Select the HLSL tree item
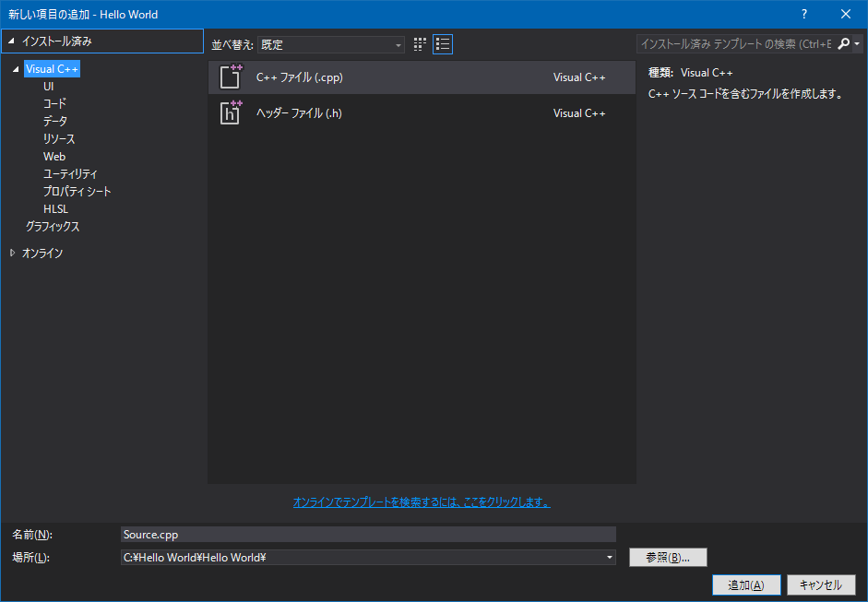The width and height of the screenshot is (868, 602). (x=55, y=208)
